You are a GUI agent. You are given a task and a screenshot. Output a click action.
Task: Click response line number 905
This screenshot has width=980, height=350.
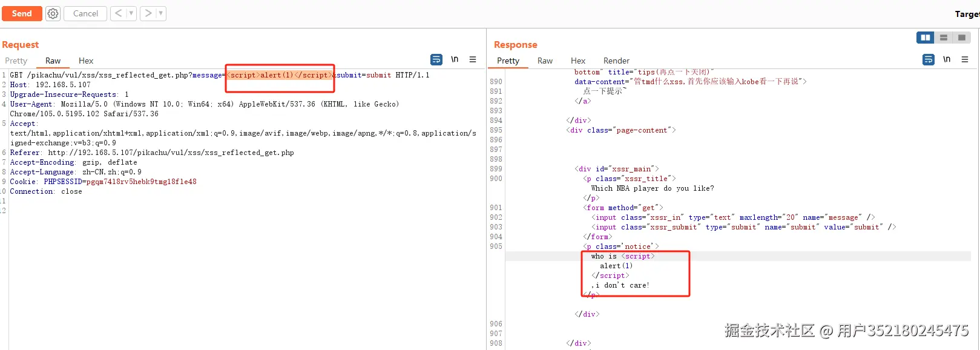(x=496, y=246)
